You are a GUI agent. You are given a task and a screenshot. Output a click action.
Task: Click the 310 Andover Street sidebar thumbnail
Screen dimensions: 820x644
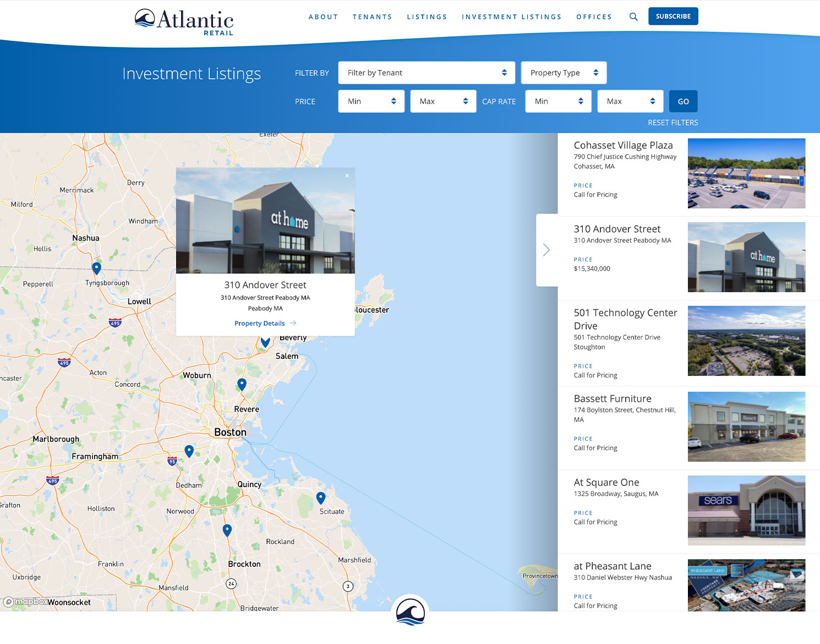point(746,257)
